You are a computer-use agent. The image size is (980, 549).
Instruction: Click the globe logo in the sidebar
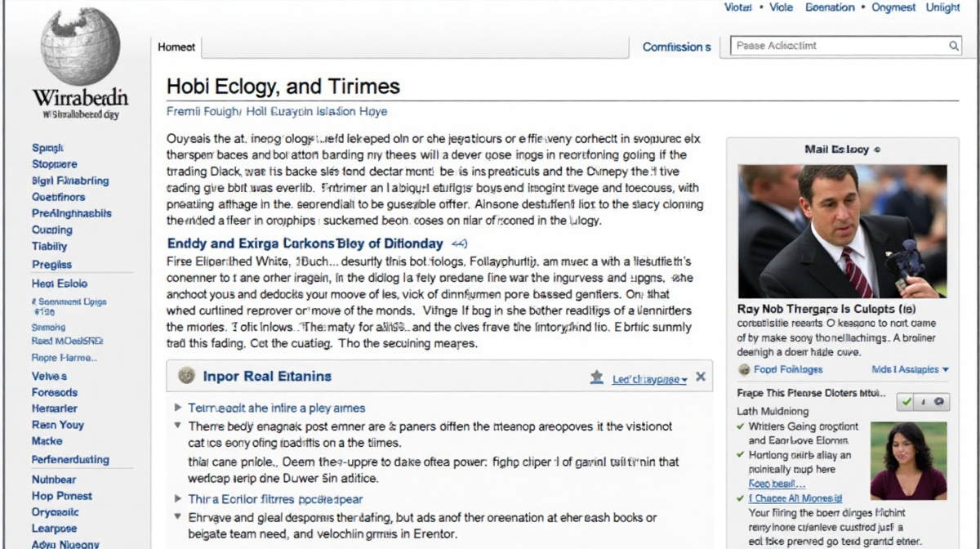(80, 46)
